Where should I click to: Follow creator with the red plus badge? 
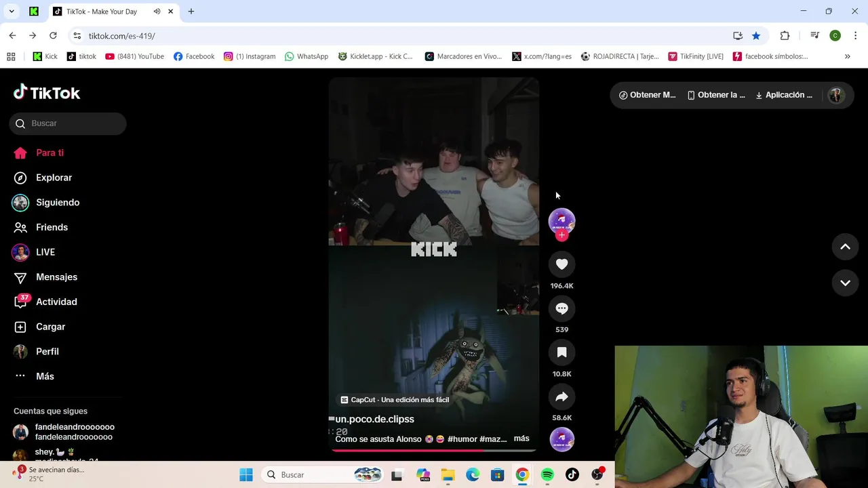pyautogui.click(x=561, y=235)
